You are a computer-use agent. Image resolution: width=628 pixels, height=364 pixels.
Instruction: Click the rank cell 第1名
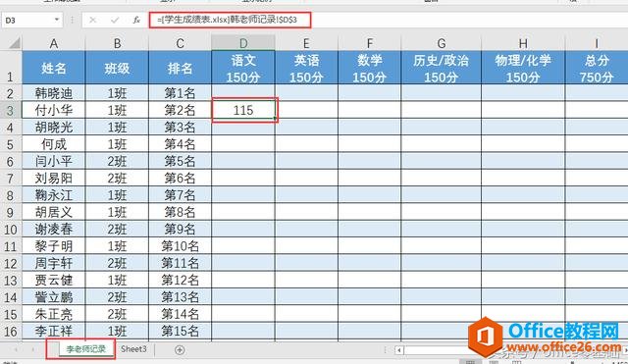click(181, 93)
